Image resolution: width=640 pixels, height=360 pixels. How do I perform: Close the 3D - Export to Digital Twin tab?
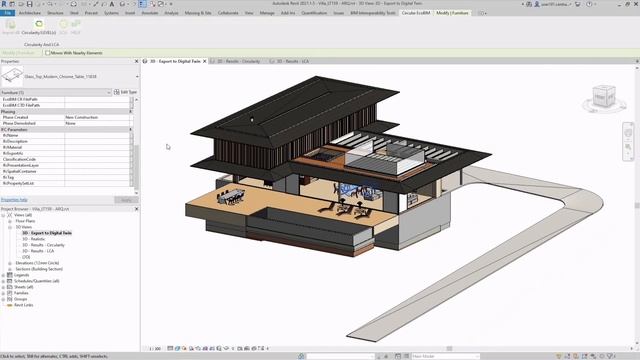click(205, 61)
